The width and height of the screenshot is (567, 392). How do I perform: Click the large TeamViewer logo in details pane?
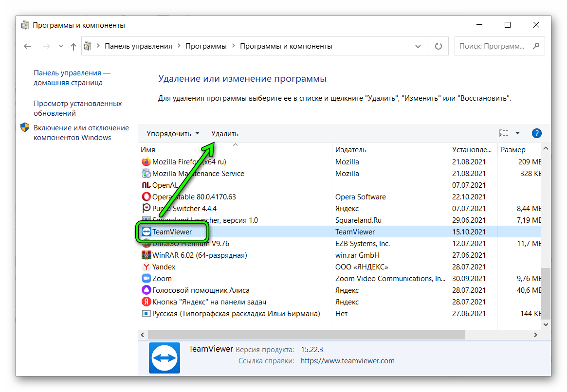pyautogui.click(x=165, y=357)
